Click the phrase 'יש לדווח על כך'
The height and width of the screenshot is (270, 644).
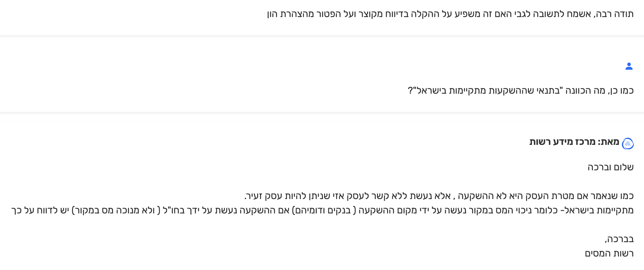coord(41,210)
